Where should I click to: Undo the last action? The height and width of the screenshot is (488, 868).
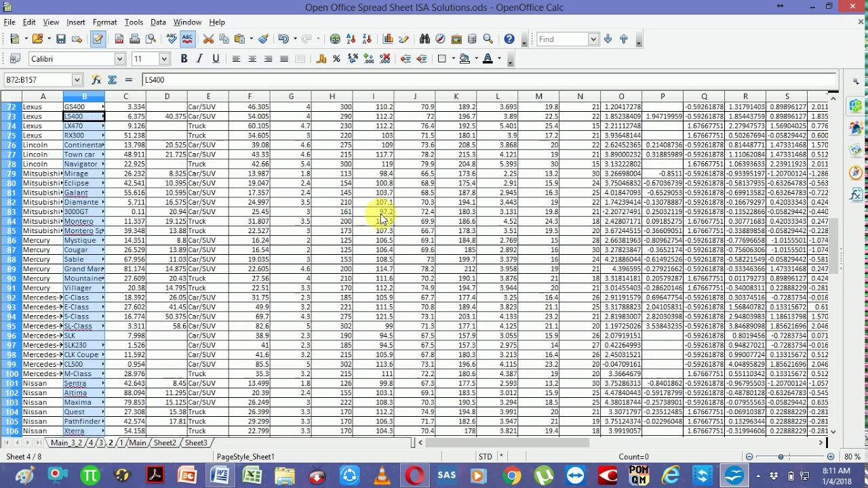coord(283,39)
